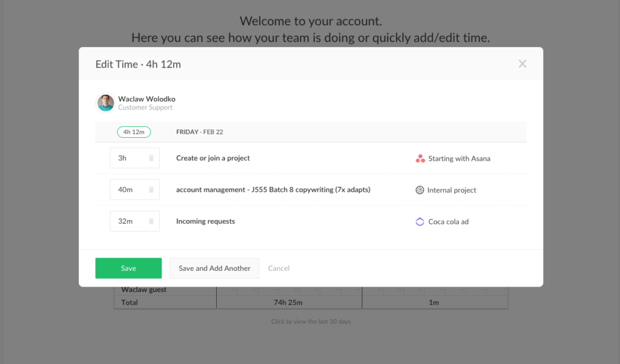Click the trash icon in the 40m entry
This screenshot has height=364, width=620.
tap(152, 189)
